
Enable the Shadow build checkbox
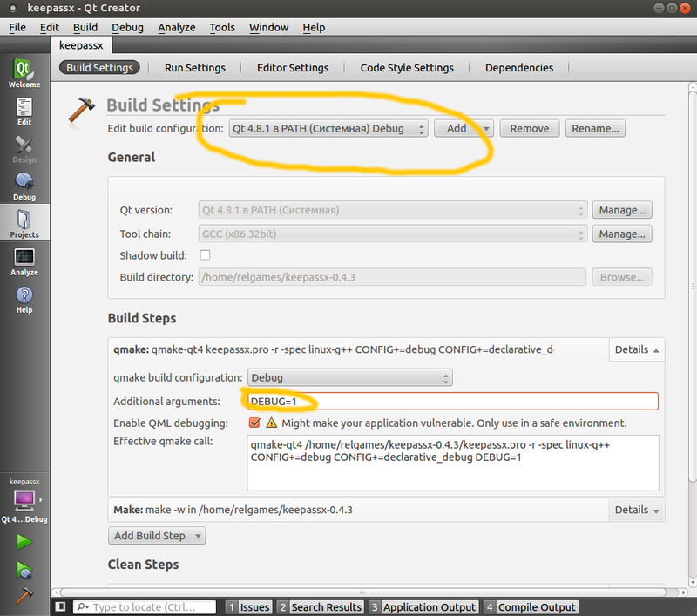click(x=204, y=256)
